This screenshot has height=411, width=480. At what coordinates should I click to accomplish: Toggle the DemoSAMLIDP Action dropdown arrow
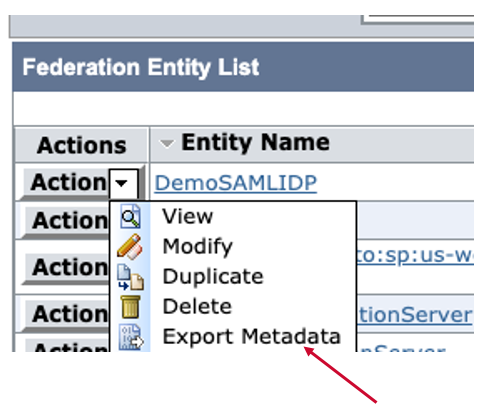coord(123,183)
